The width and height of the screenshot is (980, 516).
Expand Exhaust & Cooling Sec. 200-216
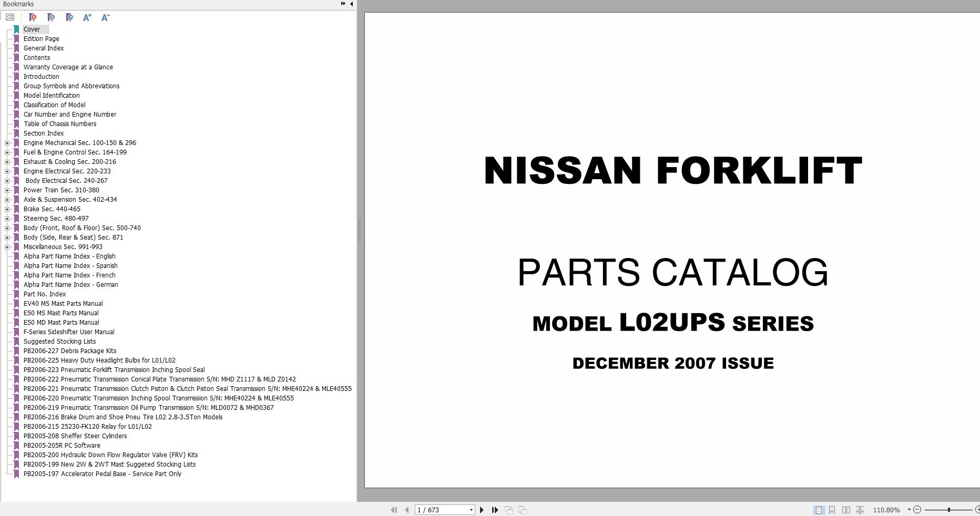[x=7, y=162]
